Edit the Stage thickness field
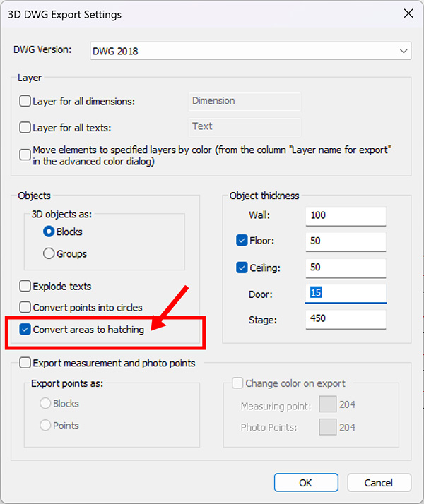 coord(346,319)
